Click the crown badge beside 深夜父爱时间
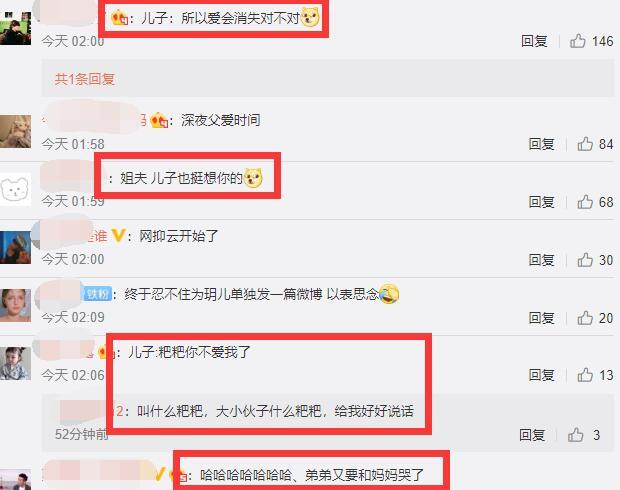The height and width of the screenshot is (490, 620). pyautogui.click(x=159, y=120)
